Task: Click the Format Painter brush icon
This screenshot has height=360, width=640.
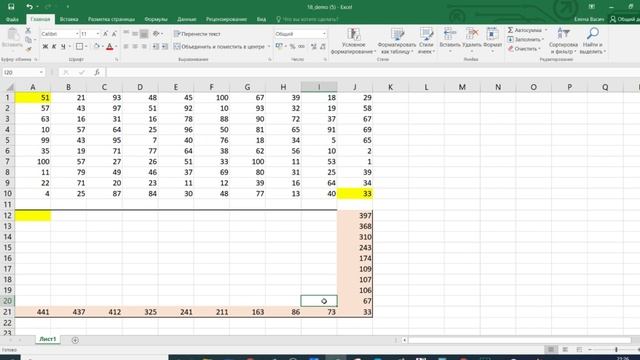Action: coord(28,49)
